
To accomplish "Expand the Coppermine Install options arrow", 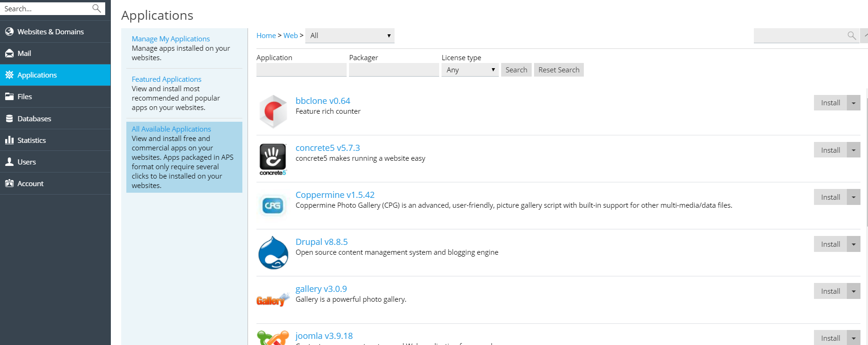I will pyautogui.click(x=853, y=197).
